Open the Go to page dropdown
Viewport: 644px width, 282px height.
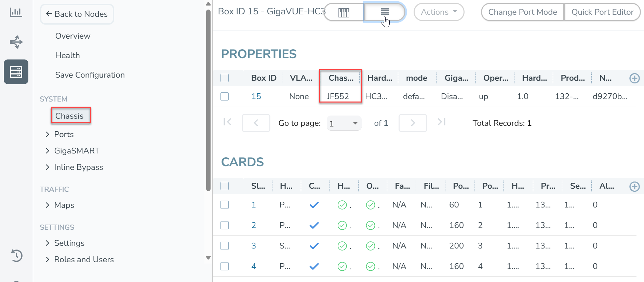pyautogui.click(x=344, y=123)
